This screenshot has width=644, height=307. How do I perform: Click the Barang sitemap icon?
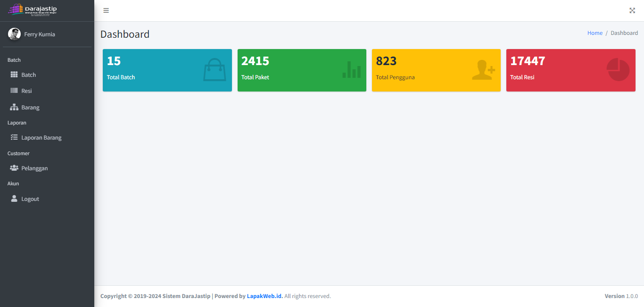[14, 108]
